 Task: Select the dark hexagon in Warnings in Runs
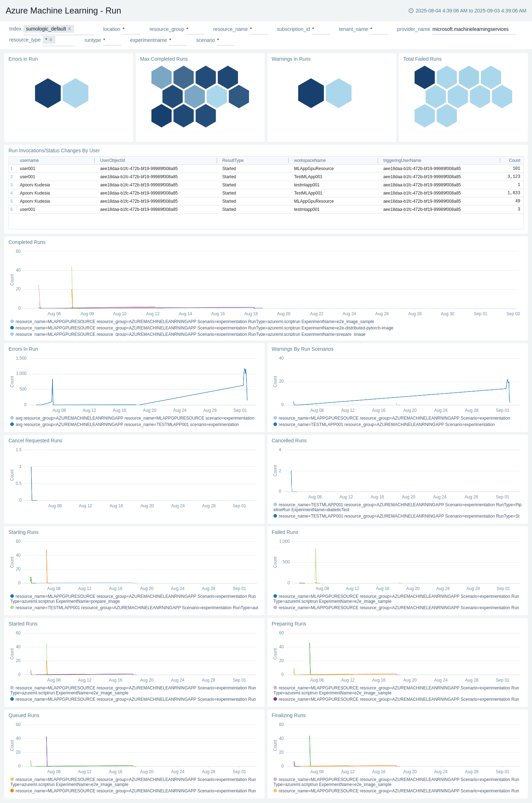[x=311, y=93]
